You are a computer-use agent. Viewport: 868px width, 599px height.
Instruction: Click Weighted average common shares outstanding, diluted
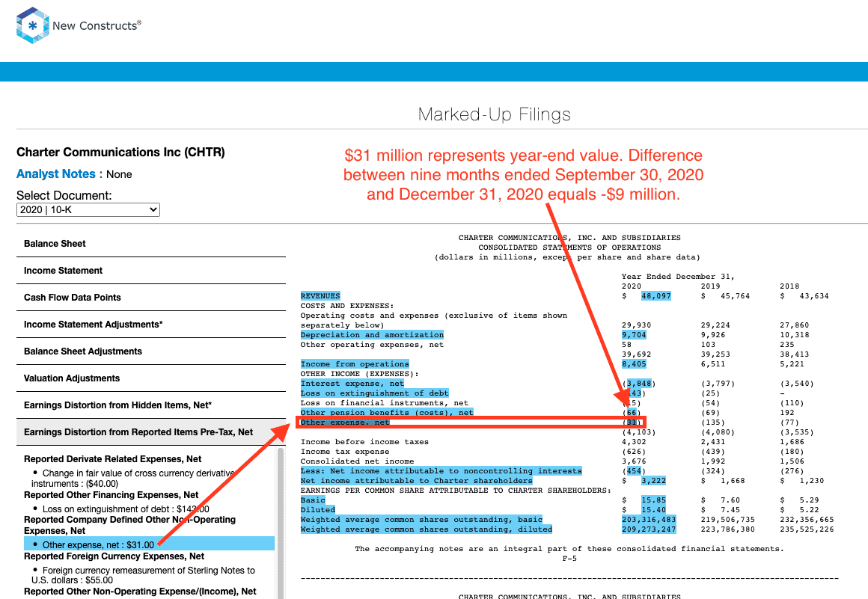[x=427, y=529]
